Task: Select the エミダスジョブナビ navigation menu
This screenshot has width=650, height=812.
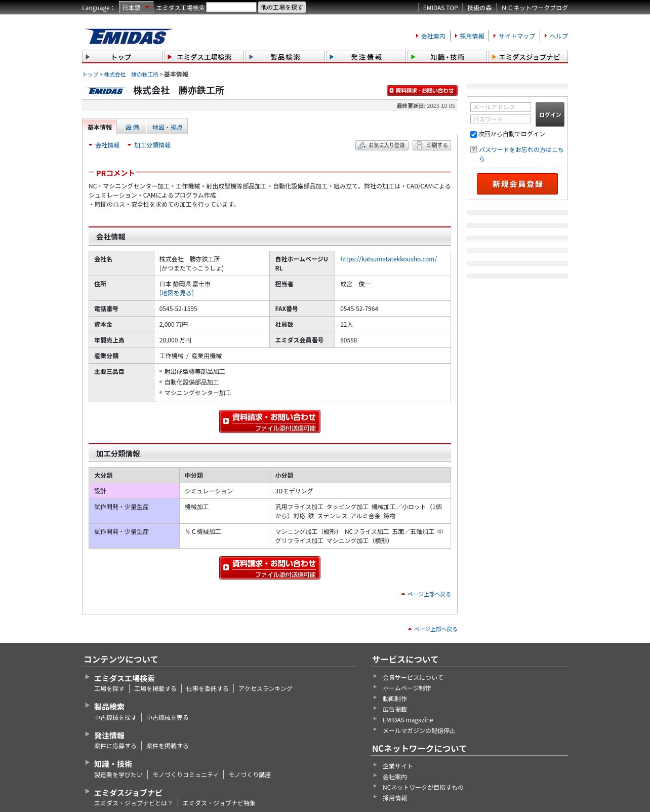Action: (x=528, y=57)
